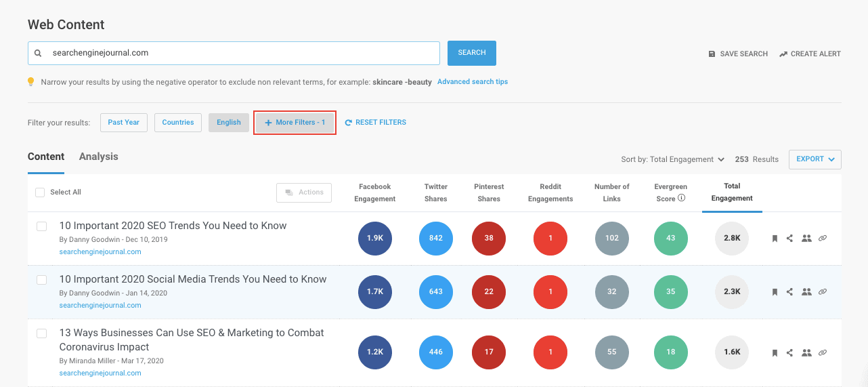The width and height of the screenshot is (868, 387).
Task: View backlinks for the Coronavirus Impact article
Action: (x=823, y=352)
